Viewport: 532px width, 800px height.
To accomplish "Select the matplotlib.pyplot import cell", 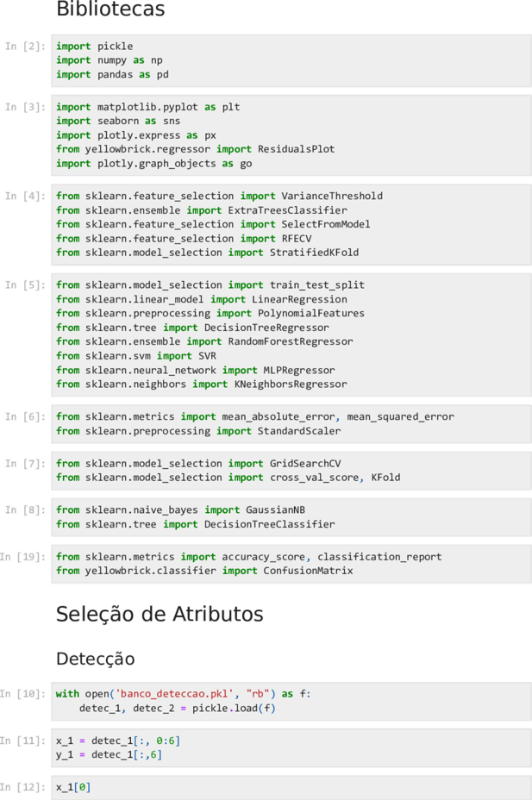I will [x=291, y=135].
